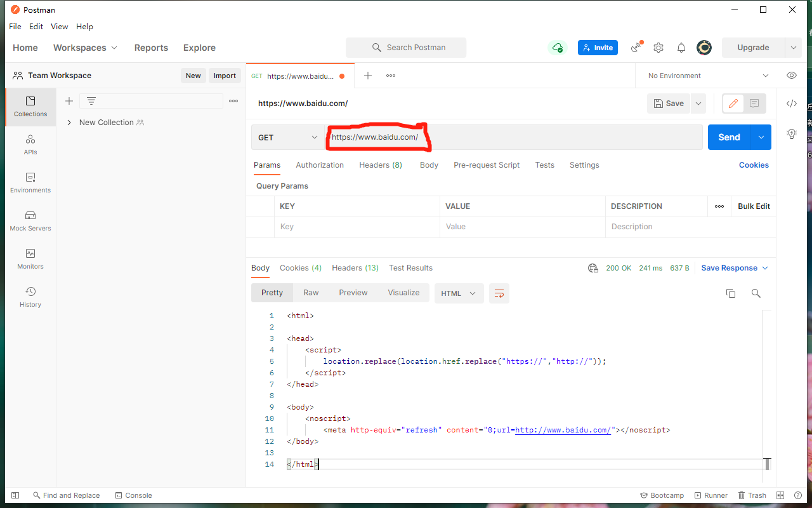Open the View menu
Viewport: 812px width, 508px height.
60,27
